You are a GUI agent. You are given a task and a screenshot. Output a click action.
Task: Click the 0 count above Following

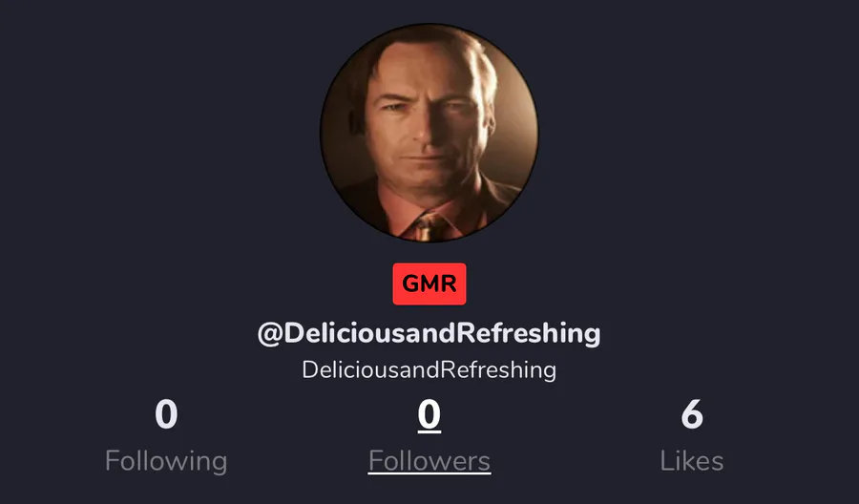166,414
